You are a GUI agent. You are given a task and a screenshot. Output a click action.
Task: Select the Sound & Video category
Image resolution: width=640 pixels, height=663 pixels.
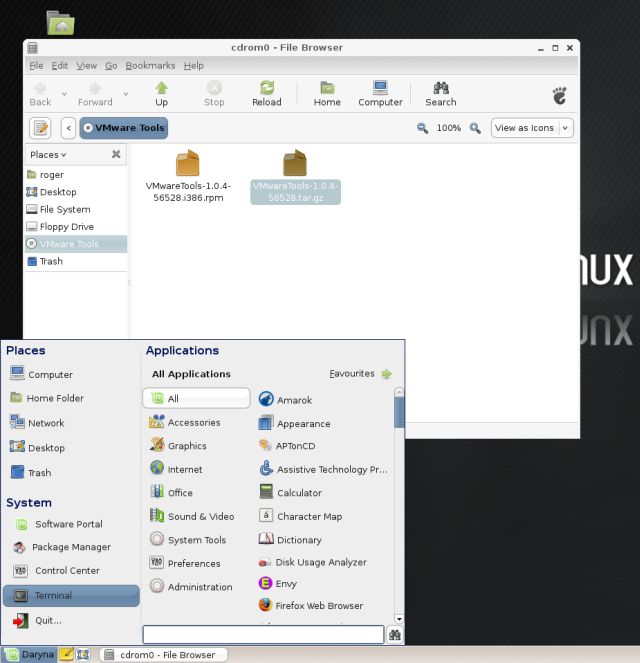(192, 516)
